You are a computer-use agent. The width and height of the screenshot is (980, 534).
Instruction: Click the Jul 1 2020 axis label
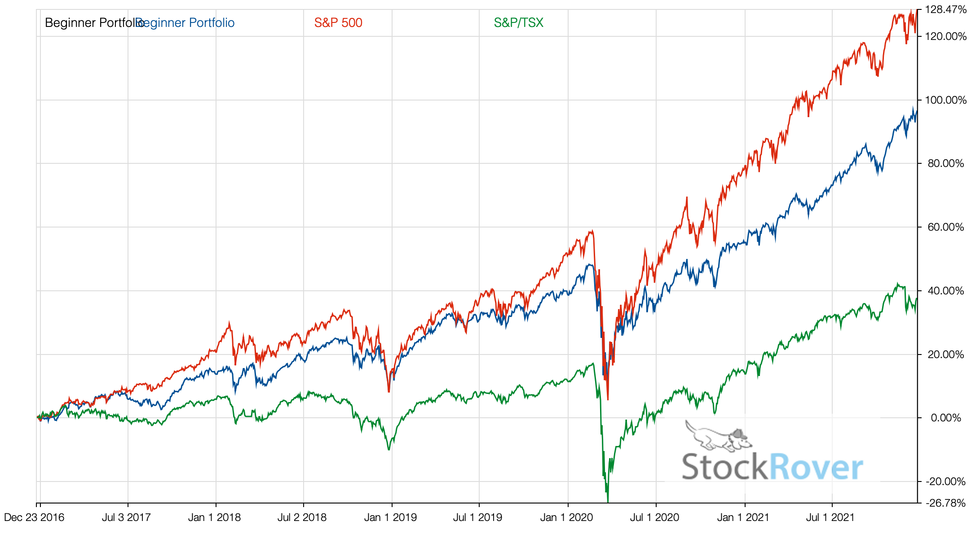tap(654, 517)
